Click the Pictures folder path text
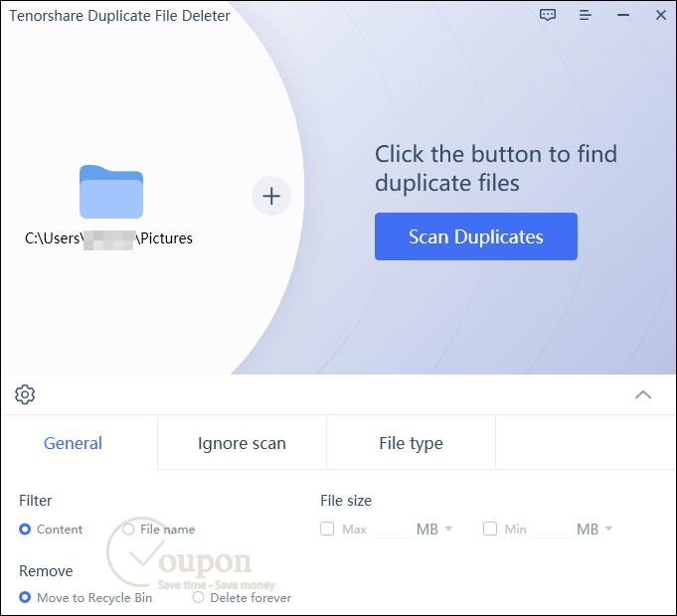The height and width of the screenshot is (616, 677). pyautogui.click(x=108, y=238)
